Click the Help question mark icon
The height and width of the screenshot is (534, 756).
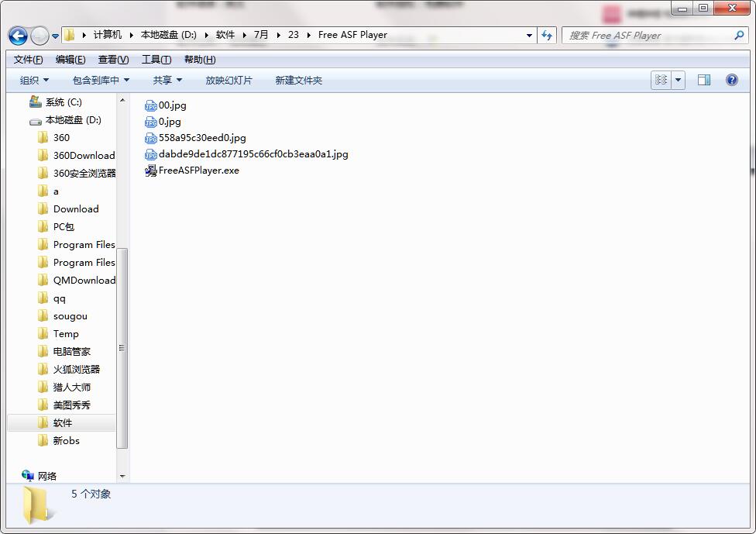[731, 80]
